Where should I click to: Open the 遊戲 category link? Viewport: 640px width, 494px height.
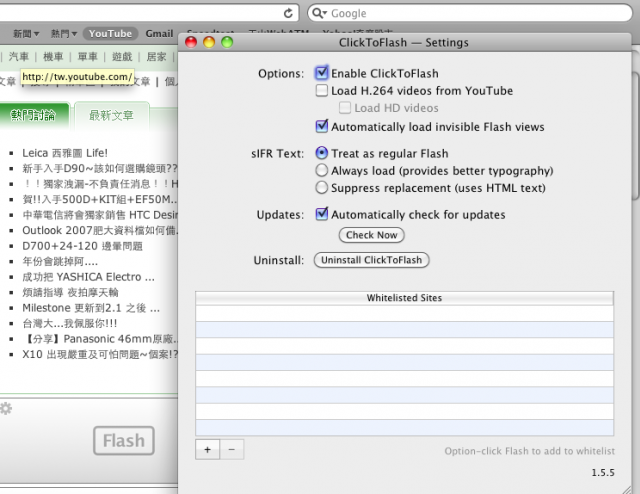point(122,56)
